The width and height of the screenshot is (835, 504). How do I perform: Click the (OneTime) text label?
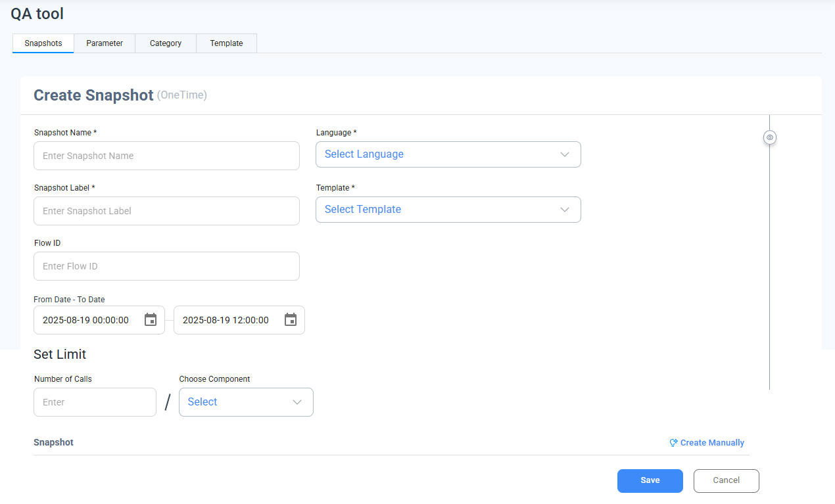pyautogui.click(x=182, y=95)
